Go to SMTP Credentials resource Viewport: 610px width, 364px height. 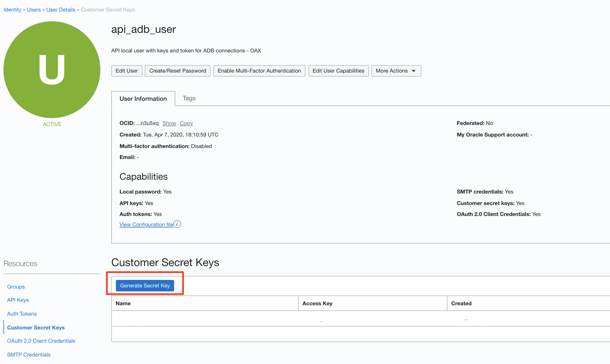point(29,355)
